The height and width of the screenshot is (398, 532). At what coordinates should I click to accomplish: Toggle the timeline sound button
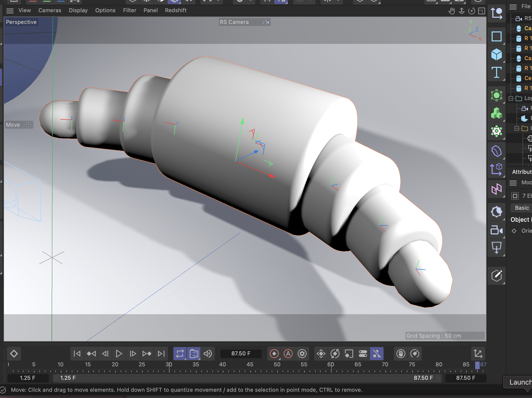pos(208,354)
